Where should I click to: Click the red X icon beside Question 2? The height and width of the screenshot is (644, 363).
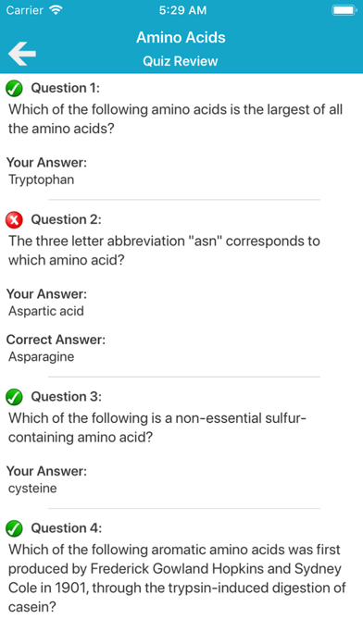14,220
